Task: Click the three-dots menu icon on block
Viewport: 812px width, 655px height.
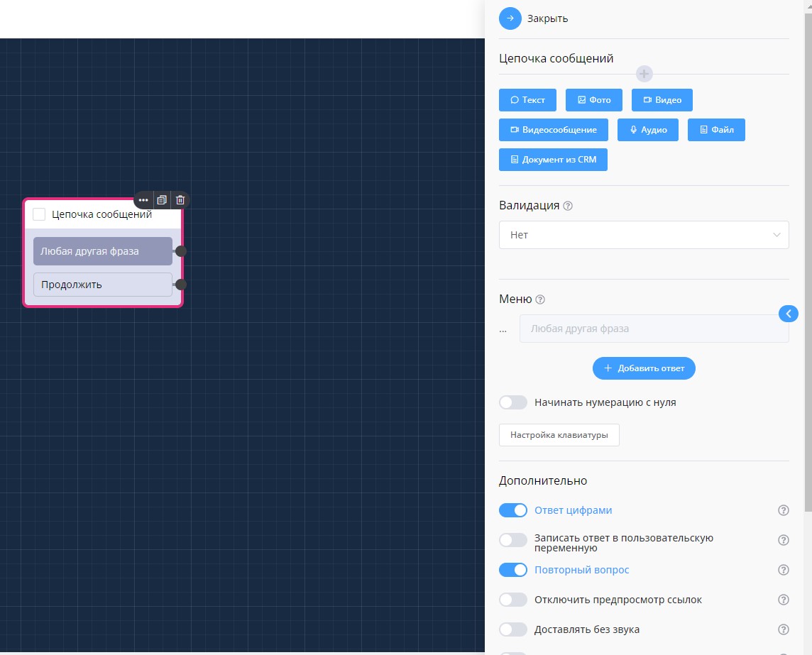Action: point(143,200)
